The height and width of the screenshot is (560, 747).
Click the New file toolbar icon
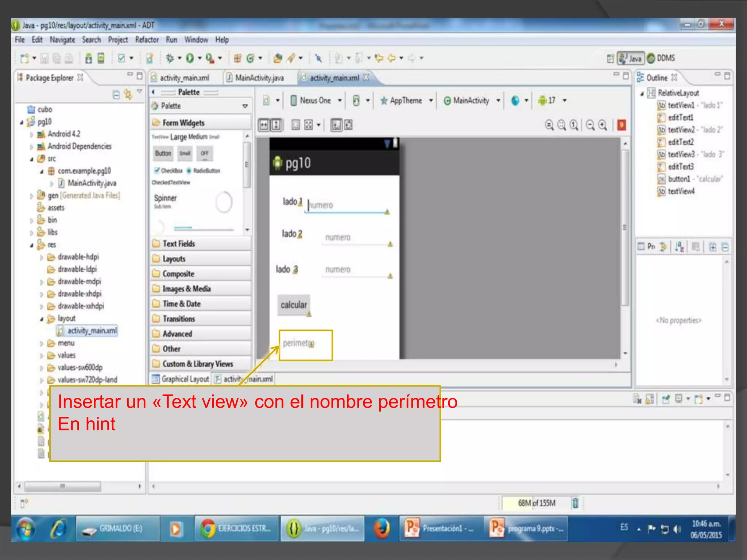click(x=24, y=58)
